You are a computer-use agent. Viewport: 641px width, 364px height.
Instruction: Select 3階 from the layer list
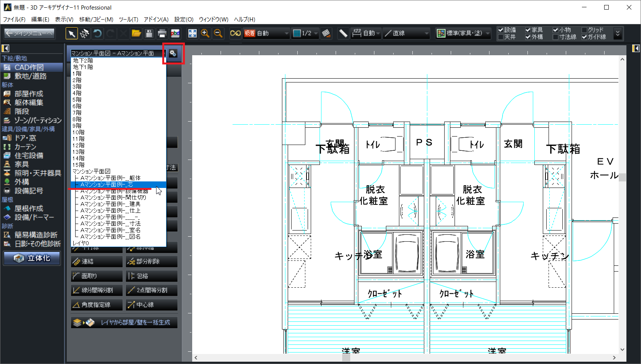[77, 87]
